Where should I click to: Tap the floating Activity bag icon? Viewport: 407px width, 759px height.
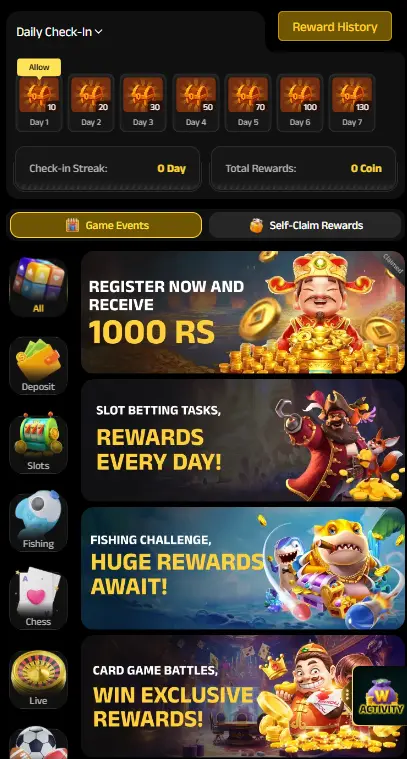380,696
